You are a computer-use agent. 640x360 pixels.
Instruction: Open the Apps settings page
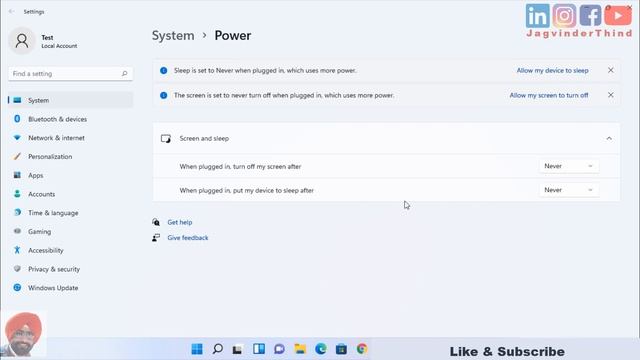tap(70, 175)
